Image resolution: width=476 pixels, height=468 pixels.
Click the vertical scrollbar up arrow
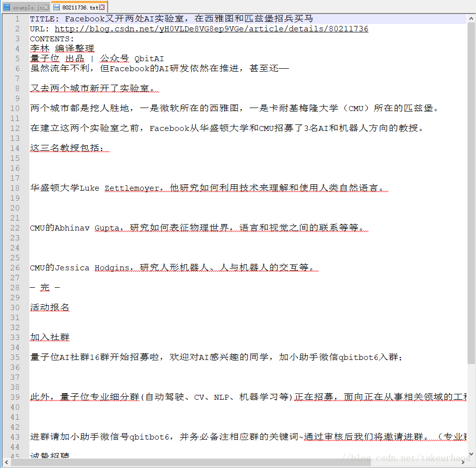[x=471, y=18]
